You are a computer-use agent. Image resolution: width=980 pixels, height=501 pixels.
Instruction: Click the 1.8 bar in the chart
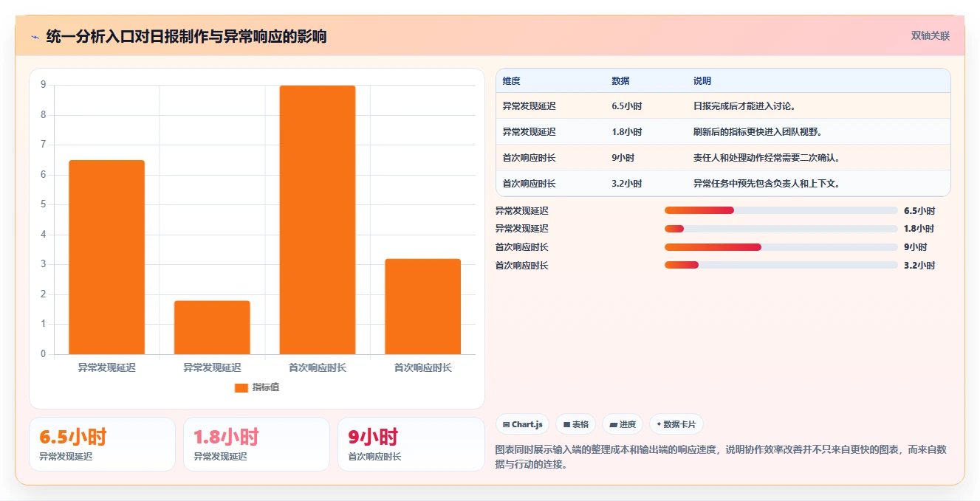[x=212, y=327]
